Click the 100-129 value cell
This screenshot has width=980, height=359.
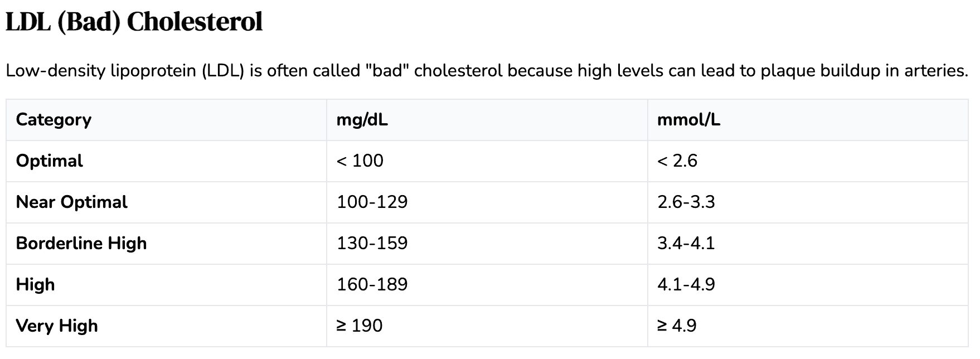(372, 202)
